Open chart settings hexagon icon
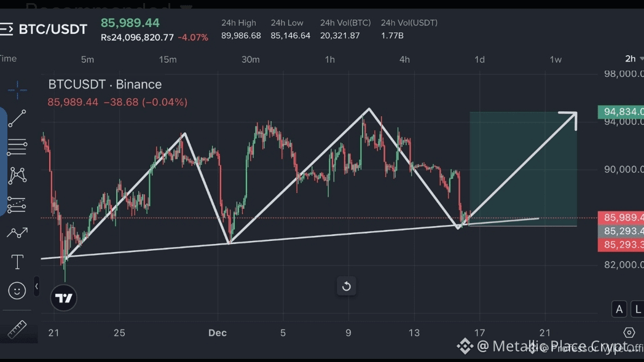The height and width of the screenshot is (362, 644). (x=629, y=332)
